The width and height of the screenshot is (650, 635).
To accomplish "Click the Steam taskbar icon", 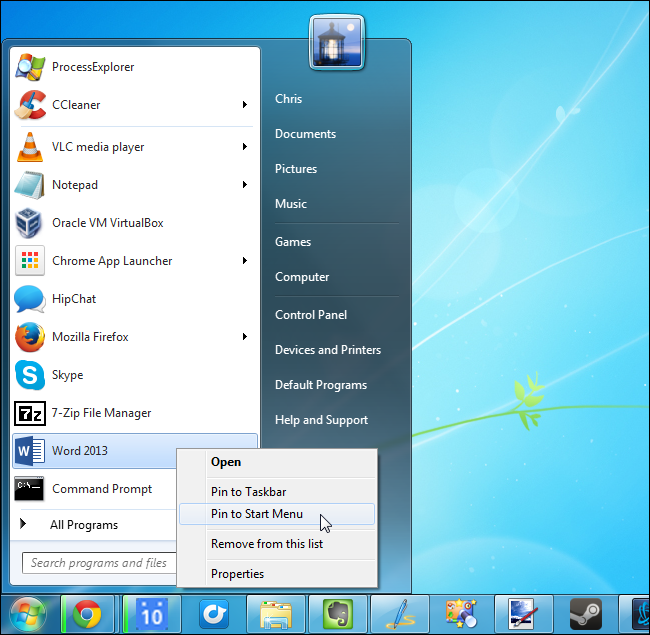I will [x=586, y=615].
